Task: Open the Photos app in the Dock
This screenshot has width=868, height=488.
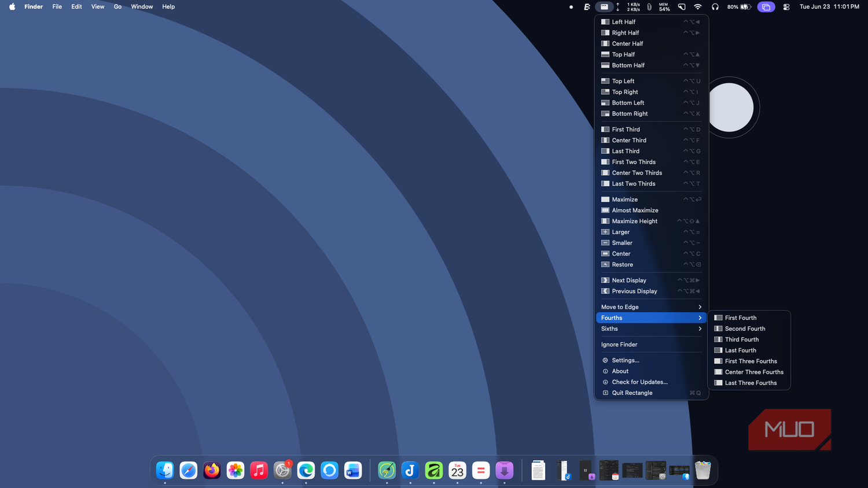Action: point(236,471)
